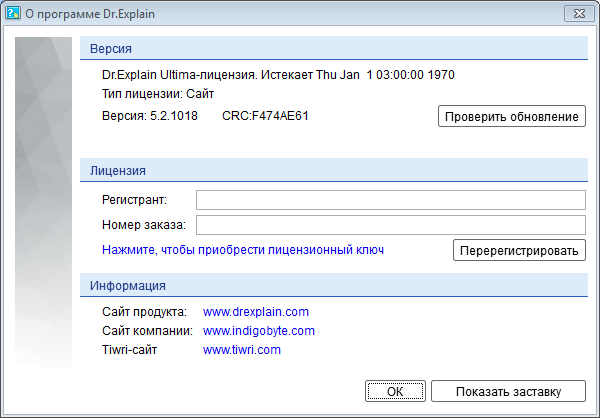Image resolution: width=600 pixels, height=418 pixels.
Task: Close the About Dr.Explain dialog
Action: coord(576,13)
